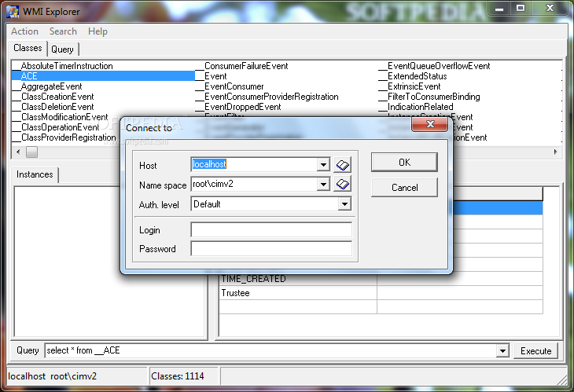Close the WMI Explorer window
This screenshot has width=574, height=392.
pyautogui.click(x=550, y=8)
